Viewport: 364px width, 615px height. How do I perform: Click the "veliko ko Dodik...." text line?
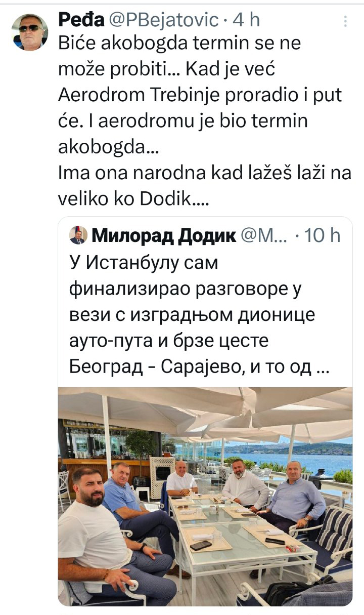tap(133, 201)
